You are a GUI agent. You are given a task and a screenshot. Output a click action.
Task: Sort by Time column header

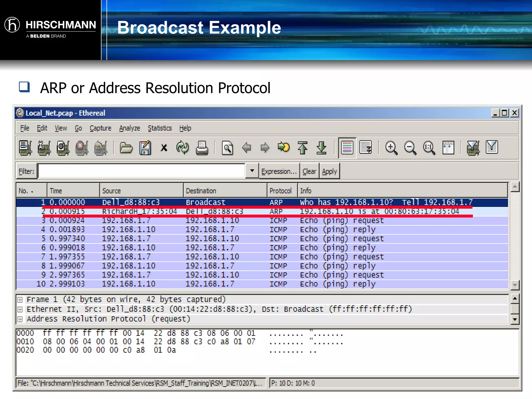(73, 191)
